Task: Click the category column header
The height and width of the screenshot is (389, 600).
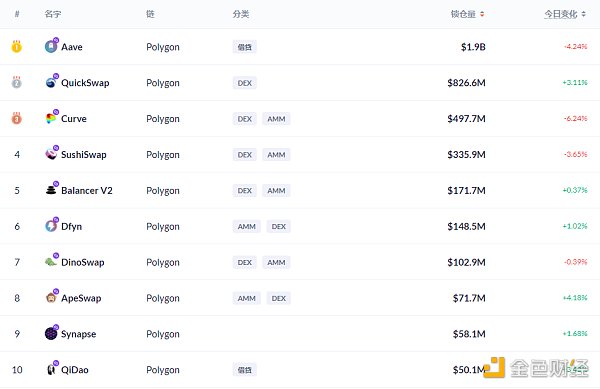Action: point(241,14)
